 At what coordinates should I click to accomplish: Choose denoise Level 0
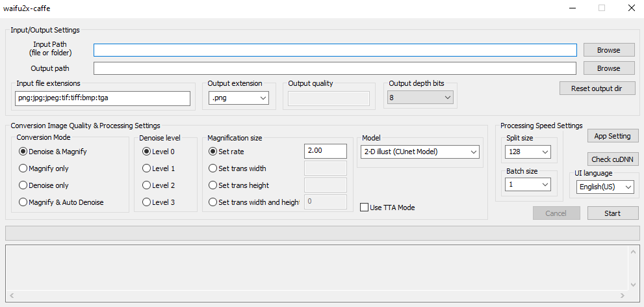click(159, 152)
